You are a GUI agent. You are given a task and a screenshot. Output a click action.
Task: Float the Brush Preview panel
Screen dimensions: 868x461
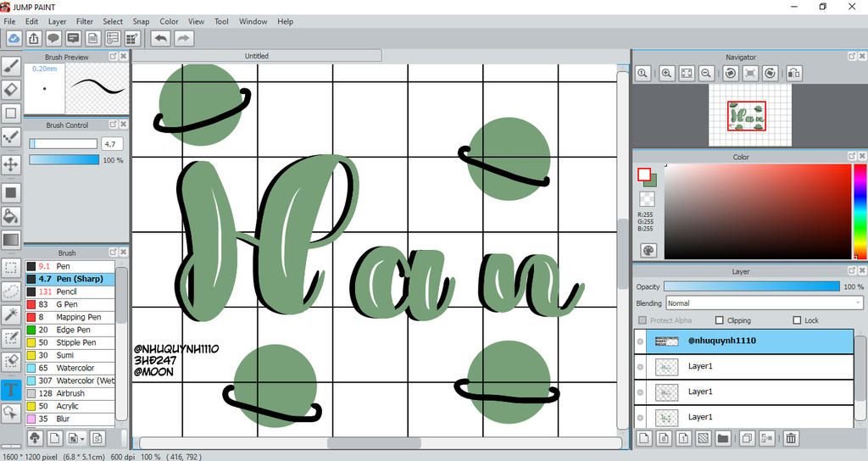click(113, 57)
